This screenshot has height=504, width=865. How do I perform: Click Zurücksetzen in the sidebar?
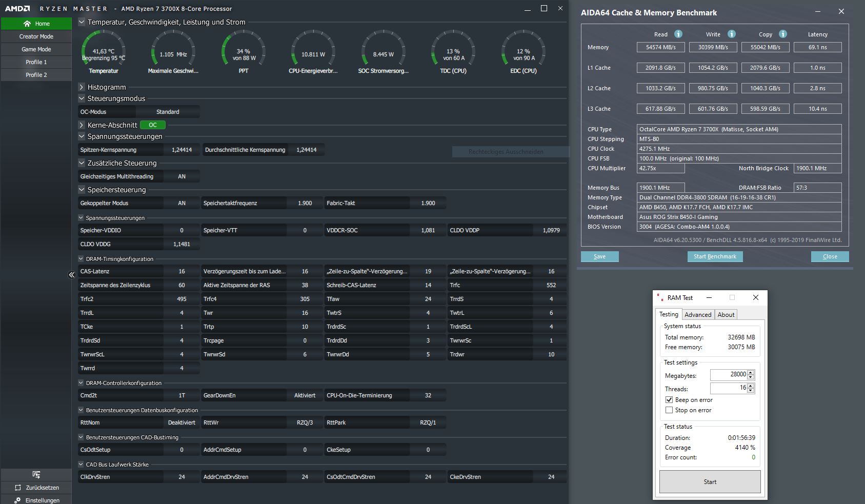click(36, 488)
